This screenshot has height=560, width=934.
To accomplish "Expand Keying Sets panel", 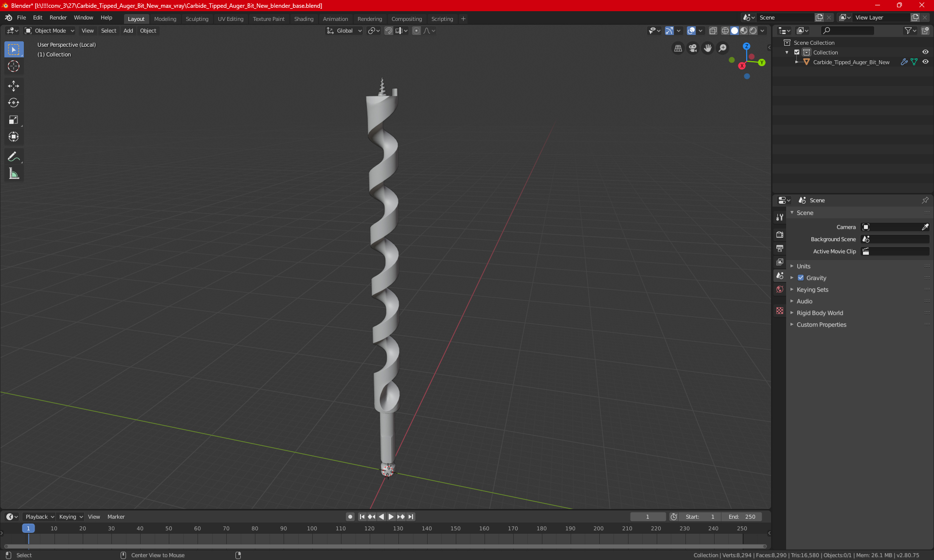I will click(x=812, y=289).
